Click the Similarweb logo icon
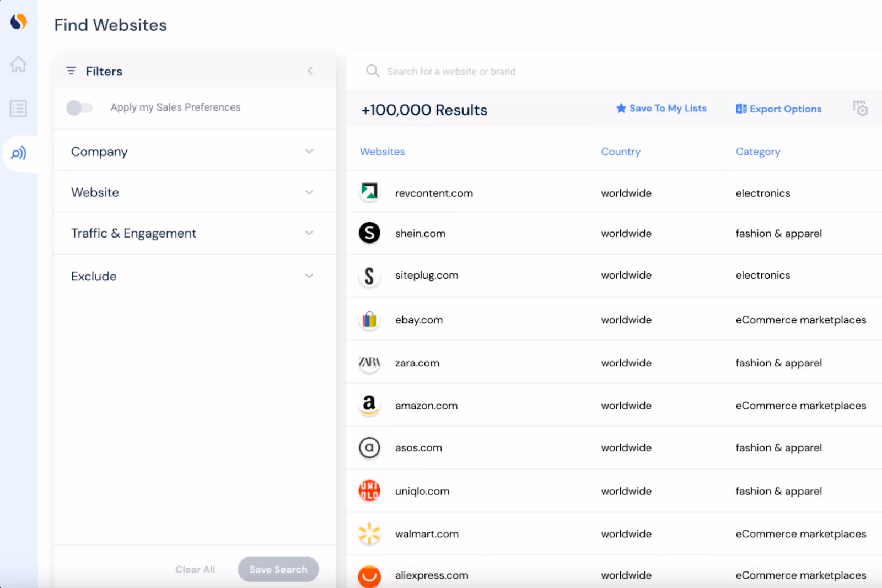The width and height of the screenshot is (882, 588). click(x=19, y=21)
